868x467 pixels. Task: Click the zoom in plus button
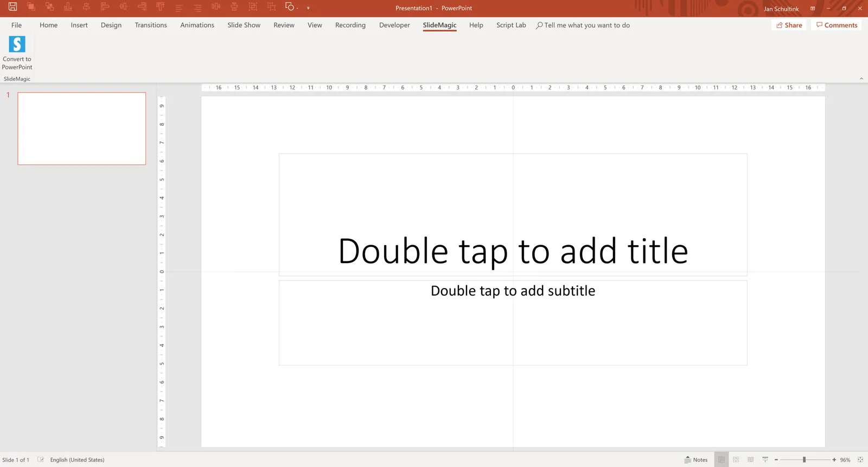[834, 459]
